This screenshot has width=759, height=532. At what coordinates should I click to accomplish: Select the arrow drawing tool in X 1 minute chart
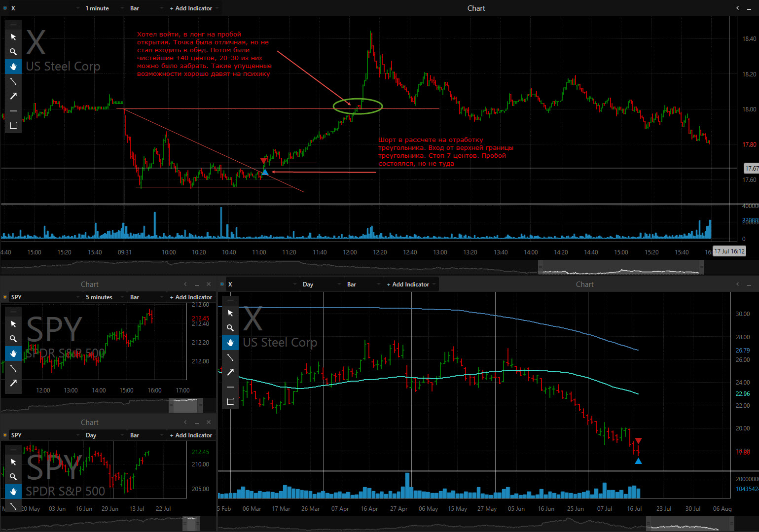click(13, 96)
